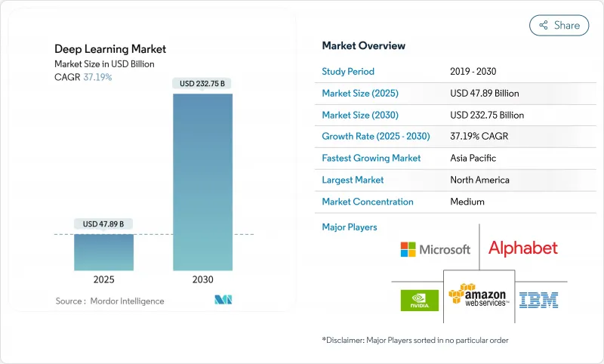Screen dimensions: 604x364
Task: Click the Amazon Web Services logo
Action: 479,295
